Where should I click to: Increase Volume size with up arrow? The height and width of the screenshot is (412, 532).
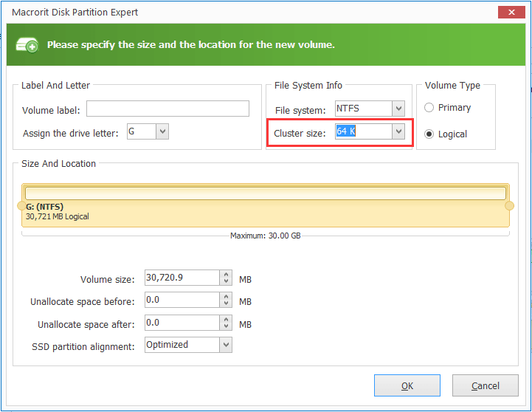226,274
